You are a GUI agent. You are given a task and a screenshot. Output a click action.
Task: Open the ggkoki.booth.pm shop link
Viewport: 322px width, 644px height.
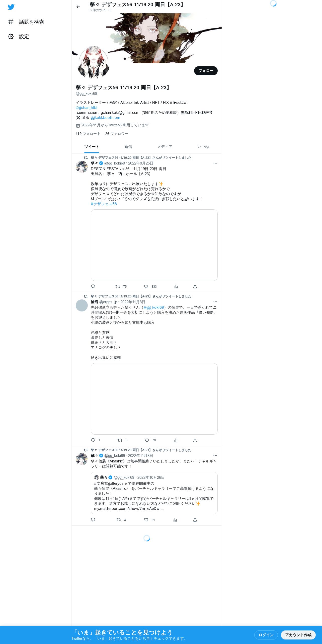[105, 117]
